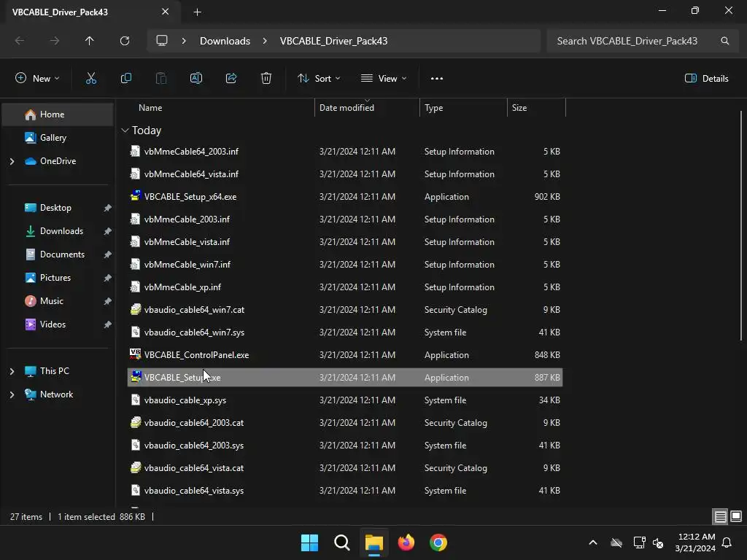Toggle the Details pane
This screenshot has height=560, width=747.
pos(706,79)
